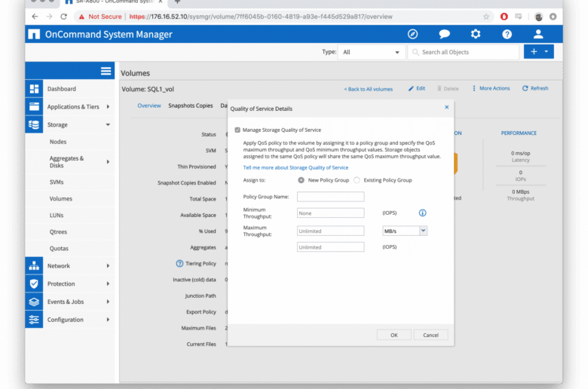Click the Protection shield icon
The width and height of the screenshot is (588, 389).
pyautogui.click(x=34, y=283)
